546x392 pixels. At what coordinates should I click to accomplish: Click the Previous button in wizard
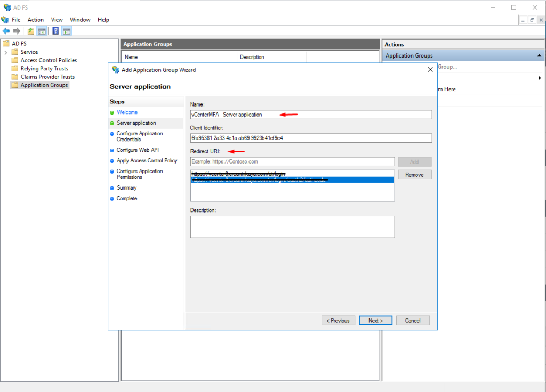[x=338, y=321]
